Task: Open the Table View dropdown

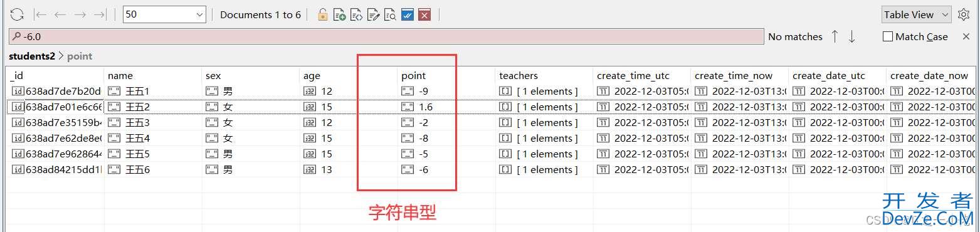Action: coord(917,14)
